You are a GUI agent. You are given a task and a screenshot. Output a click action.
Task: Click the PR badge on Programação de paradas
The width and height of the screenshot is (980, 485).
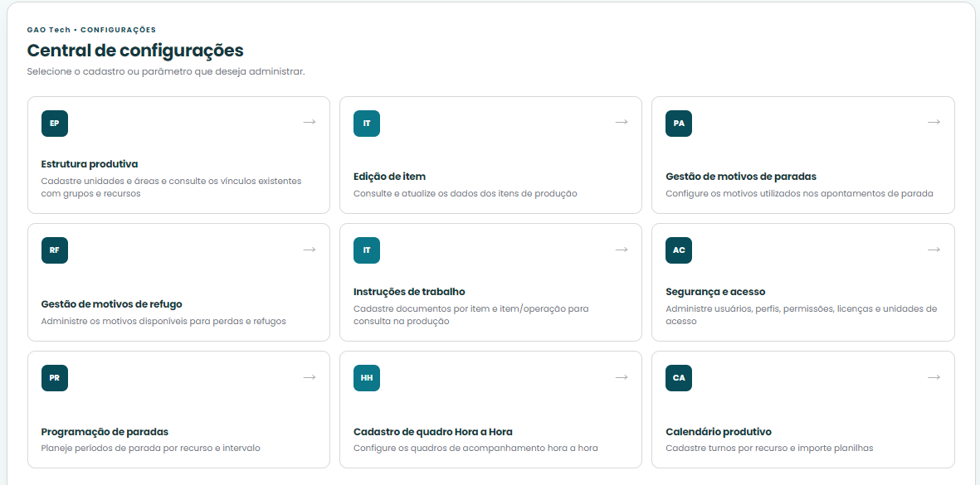(55, 378)
